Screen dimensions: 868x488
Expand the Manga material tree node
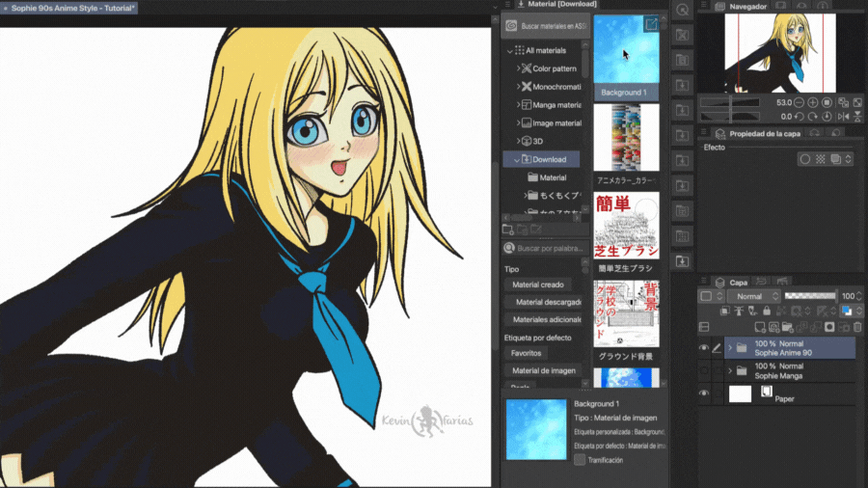pos(518,104)
